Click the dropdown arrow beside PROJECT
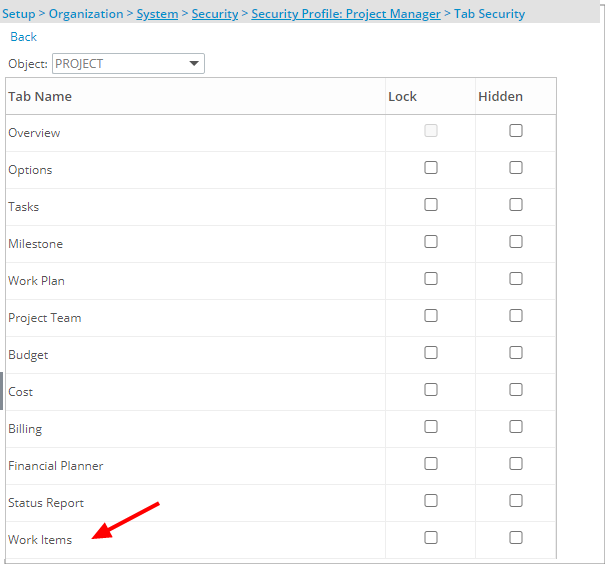The height and width of the screenshot is (564, 605). [x=194, y=63]
